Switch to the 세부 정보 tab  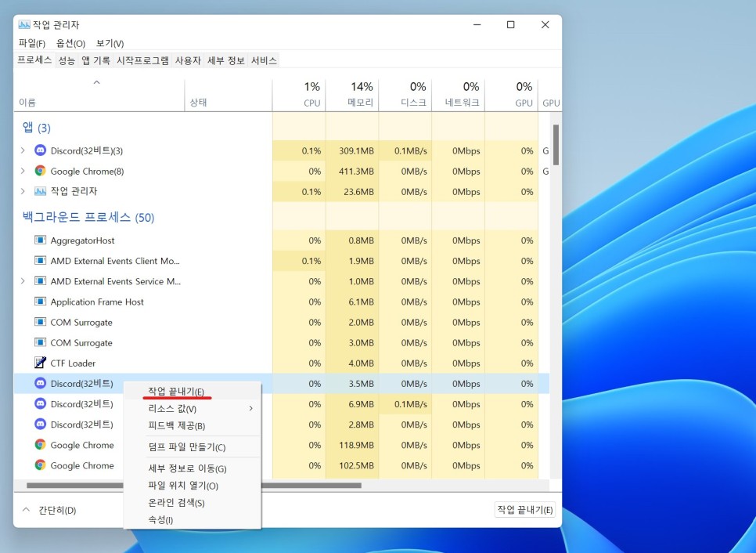click(x=225, y=61)
